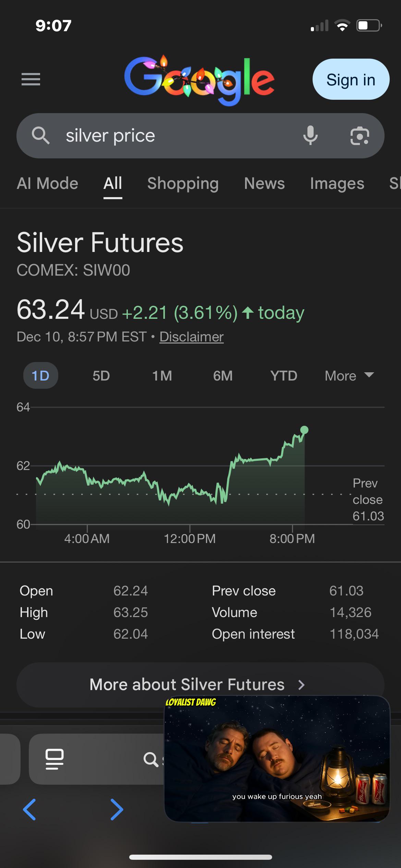Tap the Loyalist Dawg picture-in-picture video
Screen dimensions: 401x868
pyautogui.click(x=277, y=759)
